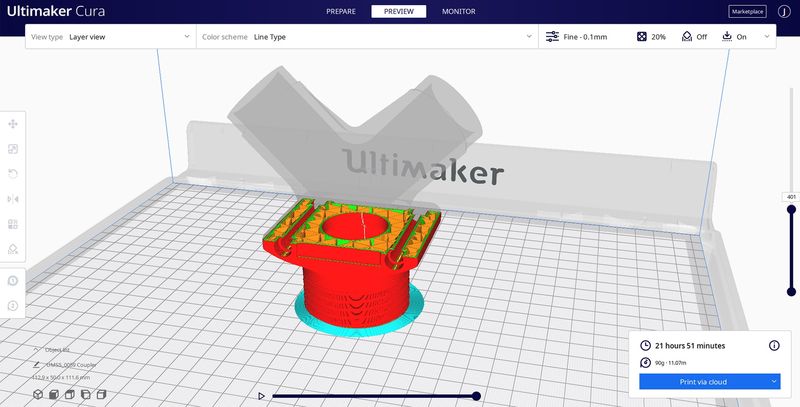Image resolution: width=800 pixels, height=407 pixels.
Task: Click the 20% infill setting
Action: tap(651, 37)
